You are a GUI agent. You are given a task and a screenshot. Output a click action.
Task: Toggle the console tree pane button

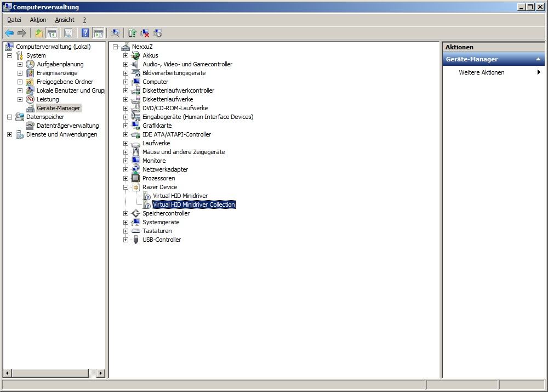click(52, 33)
